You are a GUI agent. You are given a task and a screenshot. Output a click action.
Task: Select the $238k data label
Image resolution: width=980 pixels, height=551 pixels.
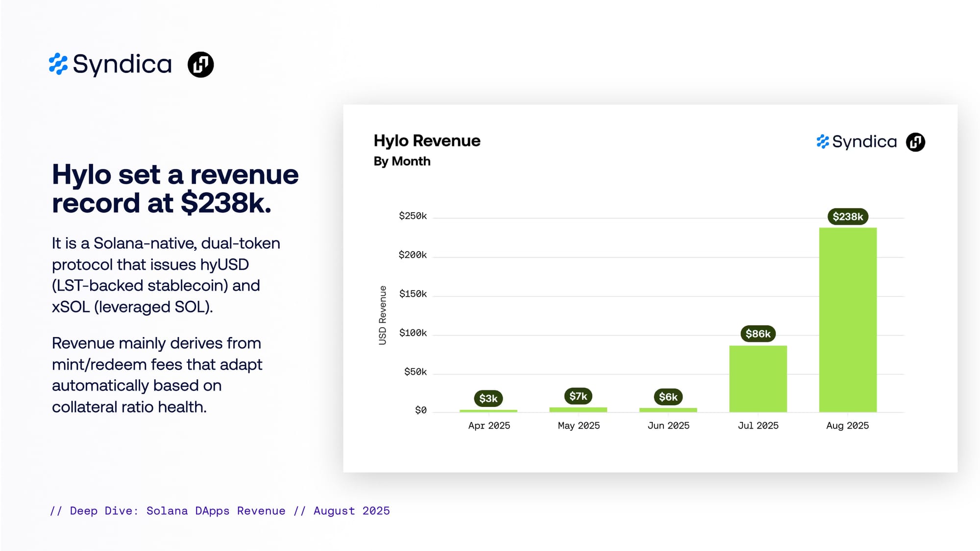pyautogui.click(x=848, y=216)
